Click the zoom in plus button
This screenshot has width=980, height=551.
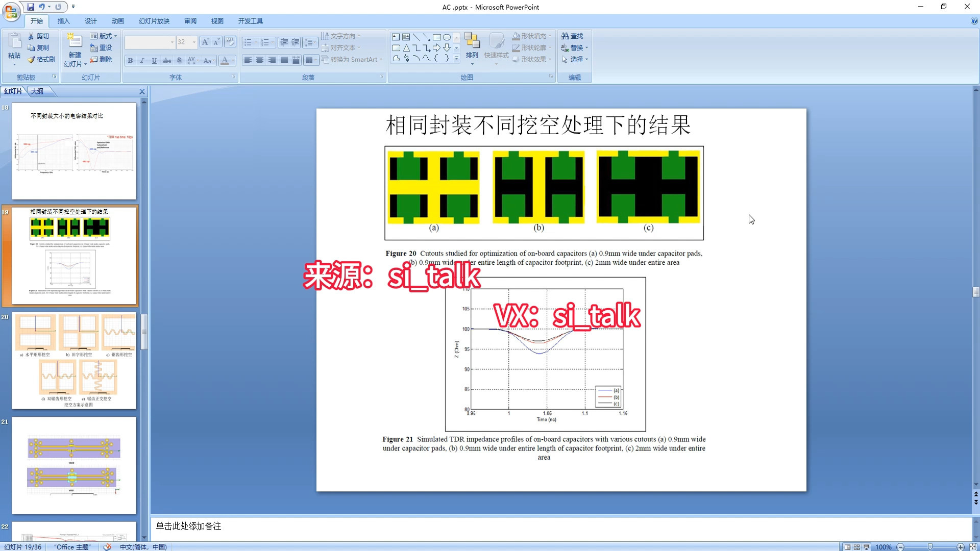(x=960, y=547)
